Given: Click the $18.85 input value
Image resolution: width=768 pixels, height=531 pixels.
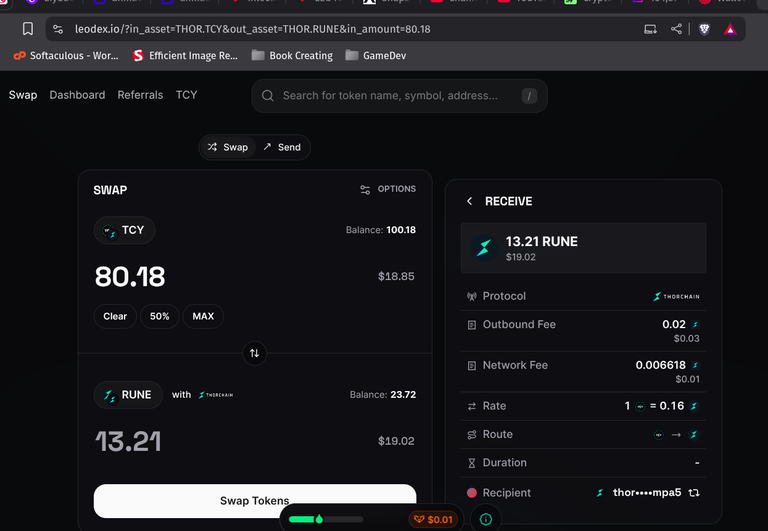Looking at the screenshot, I should 396,277.
